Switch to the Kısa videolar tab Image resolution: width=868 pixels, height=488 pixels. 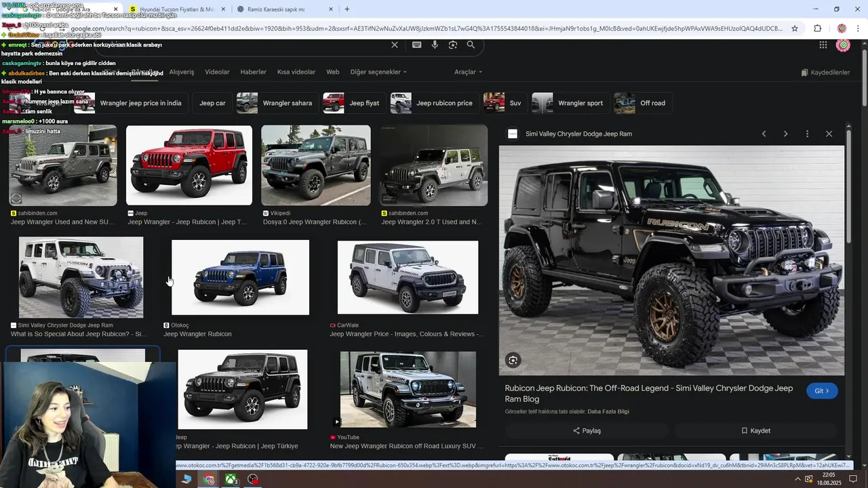[x=296, y=72]
